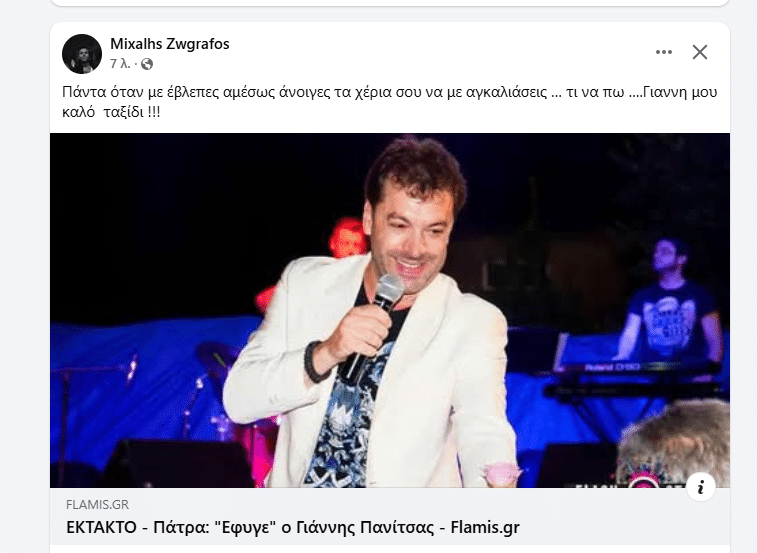This screenshot has height=553, width=757.
Task: Click "καλό ταξίδι !!!" caption line
Action: [111, 112]
